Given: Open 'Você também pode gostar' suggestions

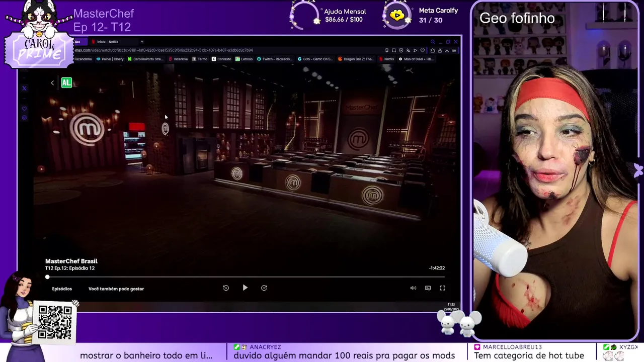Looking at the screenshot, I should 116,289.
